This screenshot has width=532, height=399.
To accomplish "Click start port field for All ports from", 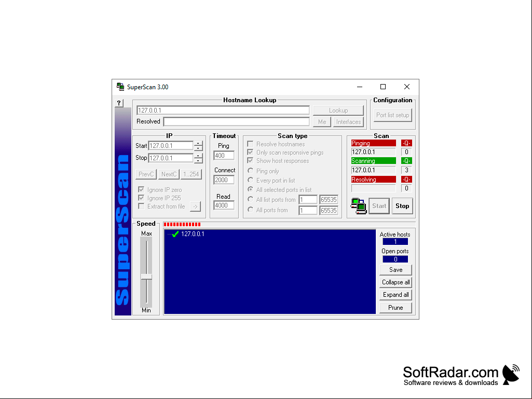I will click(308, 211).
